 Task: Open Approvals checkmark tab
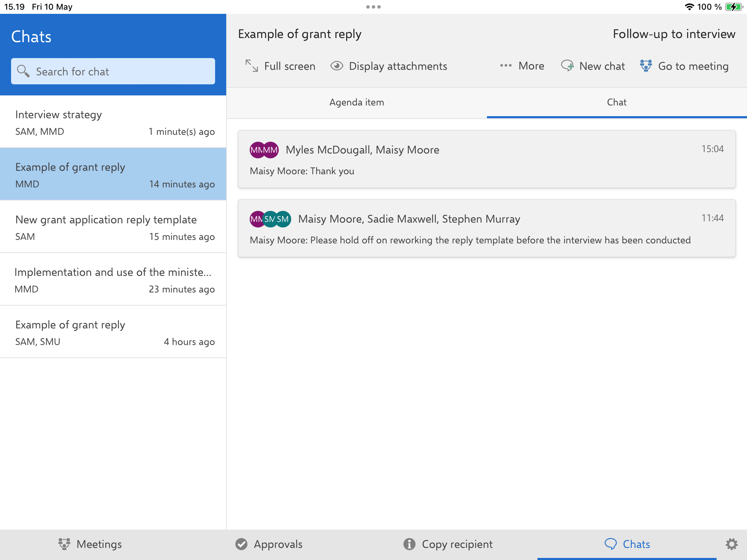[x=241, y=544]
